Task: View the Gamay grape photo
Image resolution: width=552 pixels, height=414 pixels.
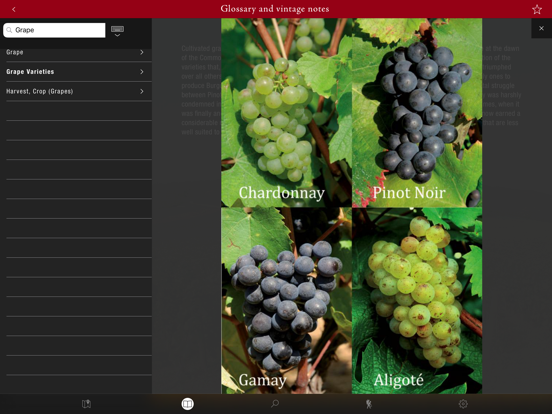Action: tap(286, 300)
